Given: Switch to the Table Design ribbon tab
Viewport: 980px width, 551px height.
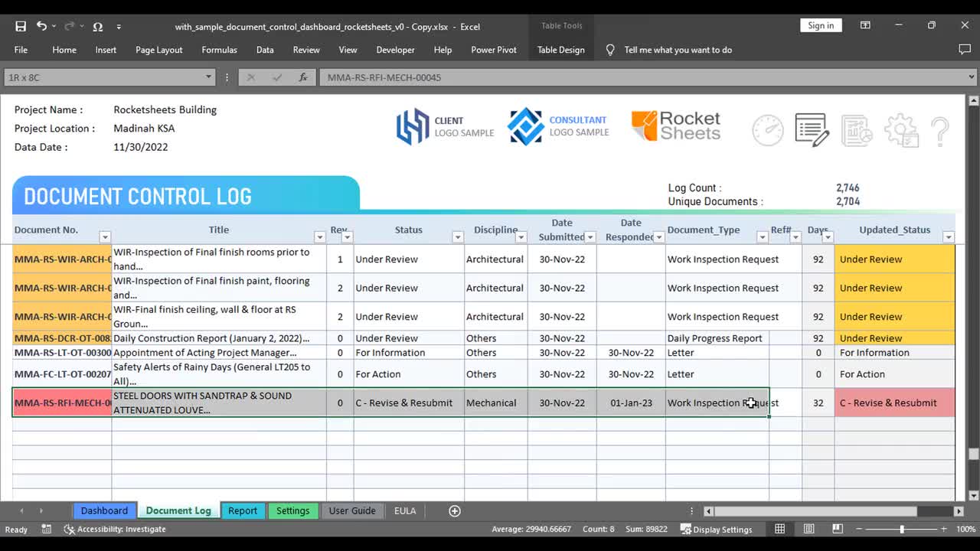Looking at the screenshot, I should tap(563, 50).
